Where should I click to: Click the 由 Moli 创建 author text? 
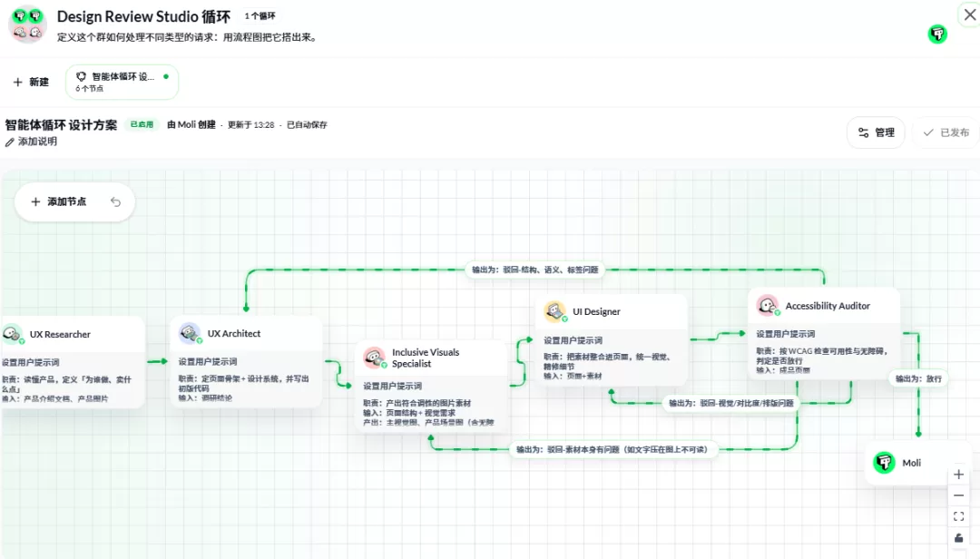pos(191,125)
